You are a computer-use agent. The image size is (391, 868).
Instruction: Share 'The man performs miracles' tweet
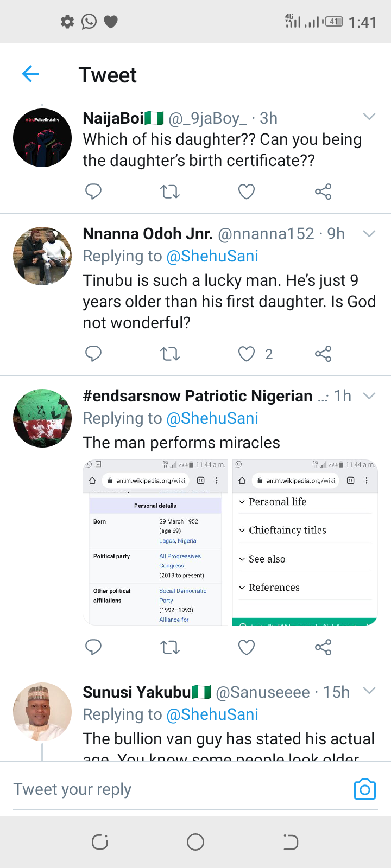point(323,647)
